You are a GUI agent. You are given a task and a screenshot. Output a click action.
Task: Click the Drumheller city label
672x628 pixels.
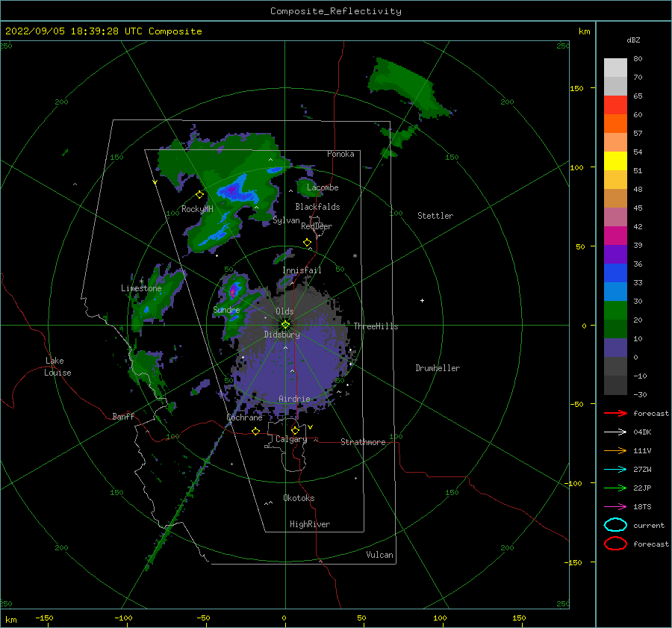pos(438,368)
